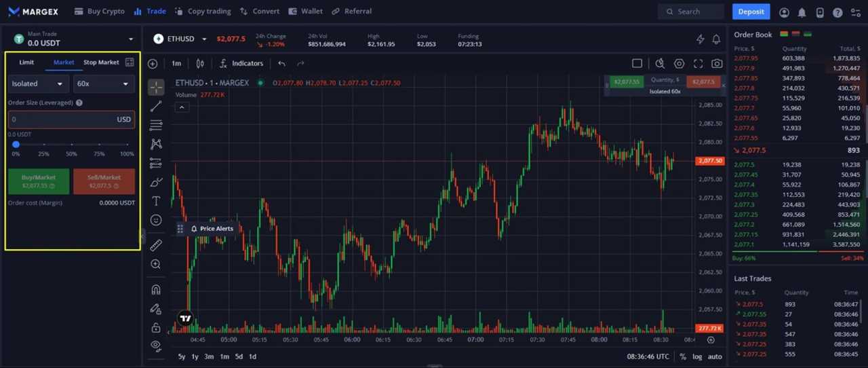Switch to the Limit order tab
The height and width of the screenshot is (368, 868).
coord(26,62)
